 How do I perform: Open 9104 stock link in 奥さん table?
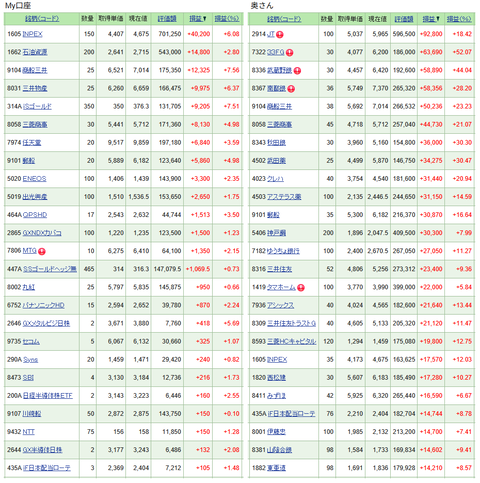[279, 107]
